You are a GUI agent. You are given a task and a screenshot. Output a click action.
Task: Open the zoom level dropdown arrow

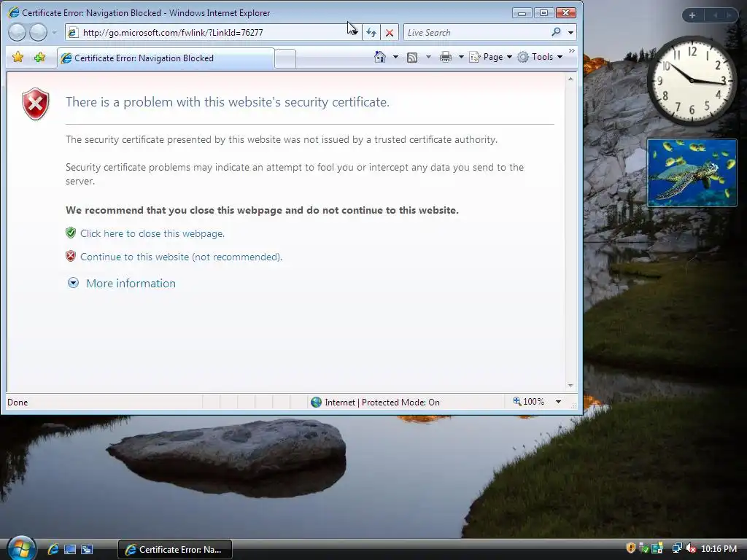[558, 402]
